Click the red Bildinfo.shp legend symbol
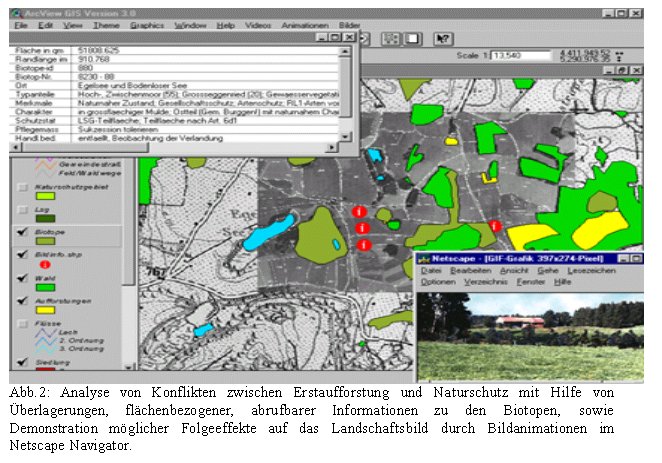Viewport: 662px width, 463px height. (x=45, y=265)
